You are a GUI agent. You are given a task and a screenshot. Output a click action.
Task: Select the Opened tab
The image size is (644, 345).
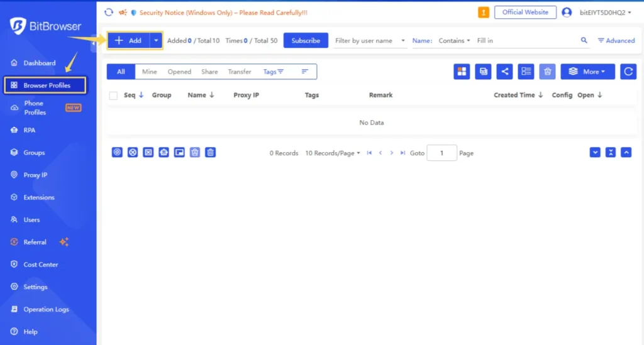(x=179, y=72)
